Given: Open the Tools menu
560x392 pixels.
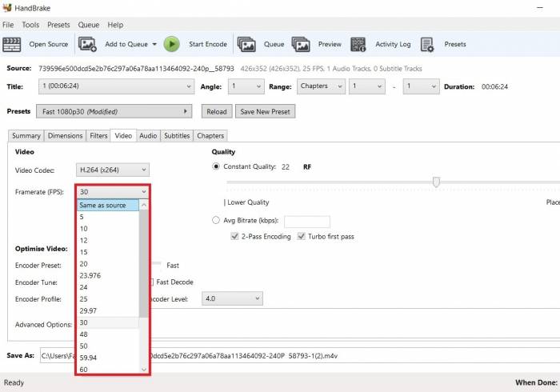Looking at the screenshot, I should (x=30, y=25).
